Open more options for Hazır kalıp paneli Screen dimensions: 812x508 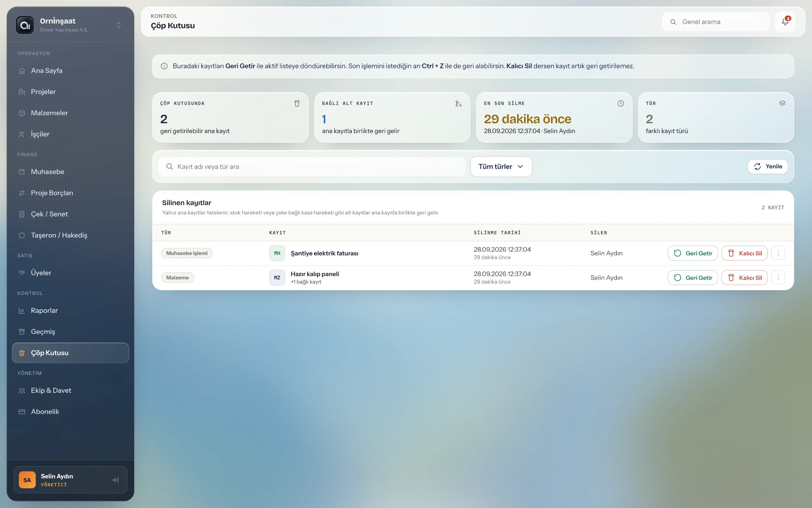pos(778,277)
